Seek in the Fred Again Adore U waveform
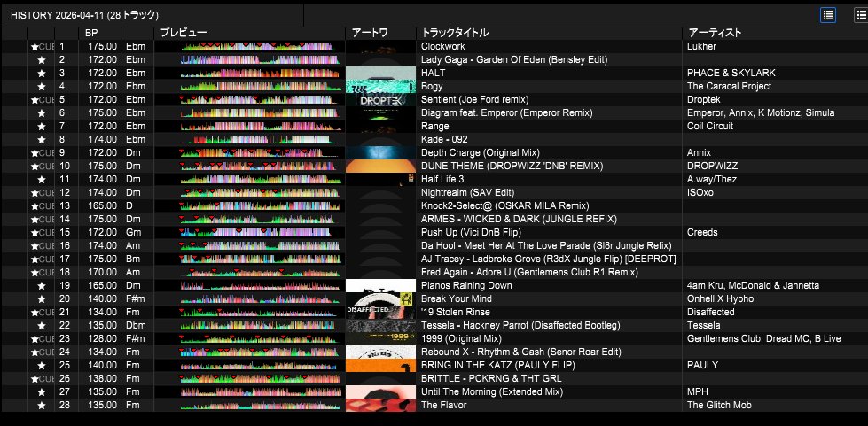This screenshot has height=426, width=868. [x=260, y=272]
